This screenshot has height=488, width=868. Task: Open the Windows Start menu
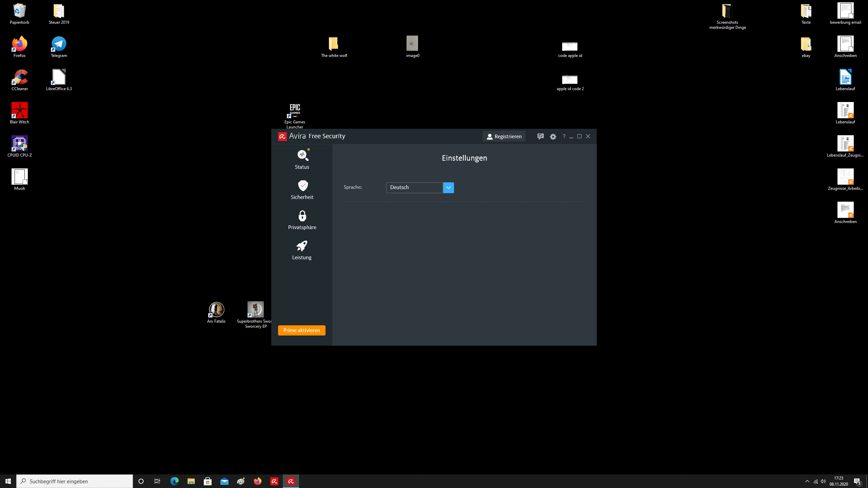8,481
